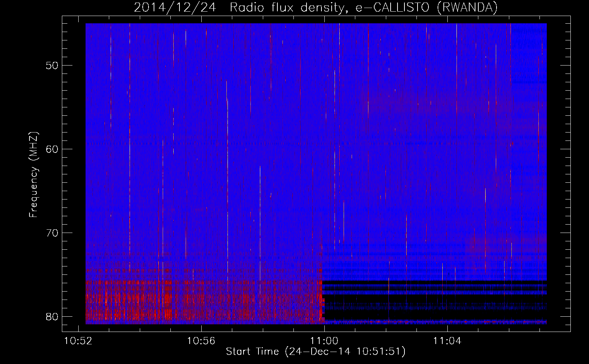Click the time tick label '11:04'
The image size is (589, 364).
coord(447,341)
